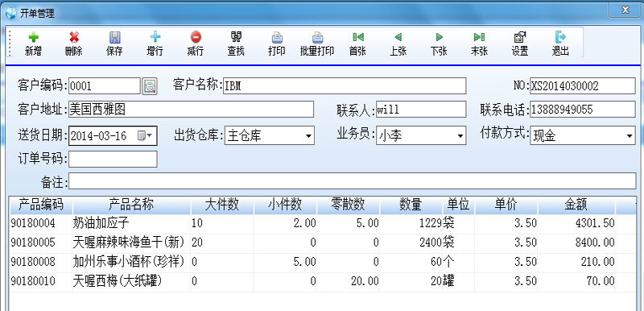This screenshot has width=644, height=311.
Task: Click the 删除 red cross delete icon
Action: click(74, 37)
